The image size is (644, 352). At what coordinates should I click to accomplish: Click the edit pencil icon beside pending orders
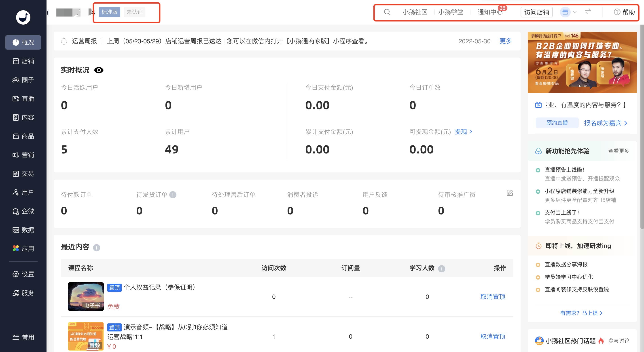tap(510, 193)
